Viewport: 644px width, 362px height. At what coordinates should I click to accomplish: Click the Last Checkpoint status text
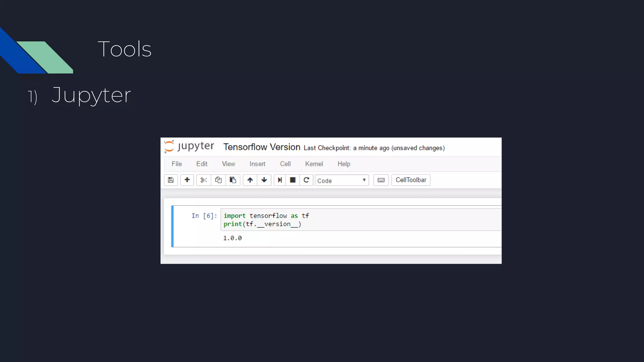point(374,148)
